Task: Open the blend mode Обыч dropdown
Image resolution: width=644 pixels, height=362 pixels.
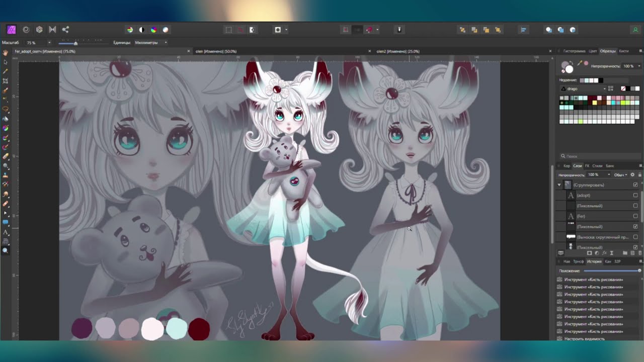Action: 621,174
